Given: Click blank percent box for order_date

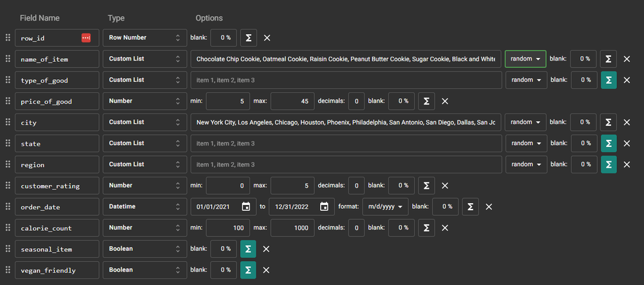Looking at the screenshot, I should point(445,206).
